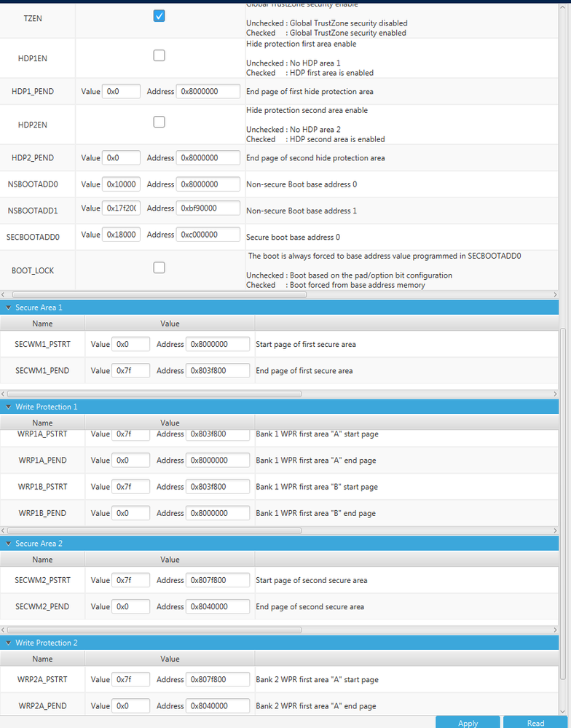Edit SECWM1_PSTRT Value field
Viewport: 571px width, 728px height.
coord(131,345)
